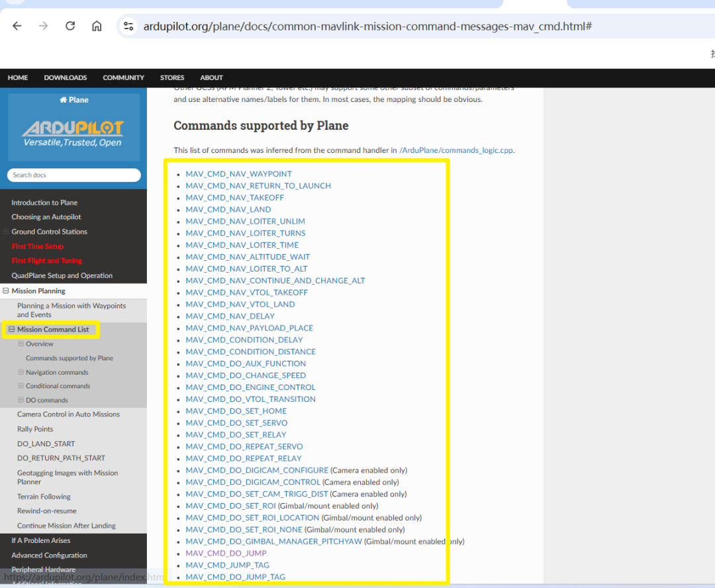Viewport: 715px width, 588px height.
Task: Expand Navigation commands subsection
Action: [x=21, y=372]
